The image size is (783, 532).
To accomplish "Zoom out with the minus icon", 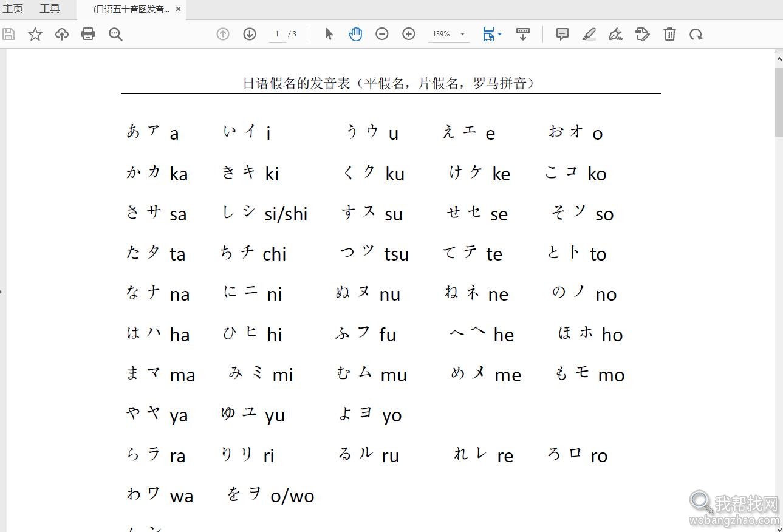I will (x=382, y=34).
